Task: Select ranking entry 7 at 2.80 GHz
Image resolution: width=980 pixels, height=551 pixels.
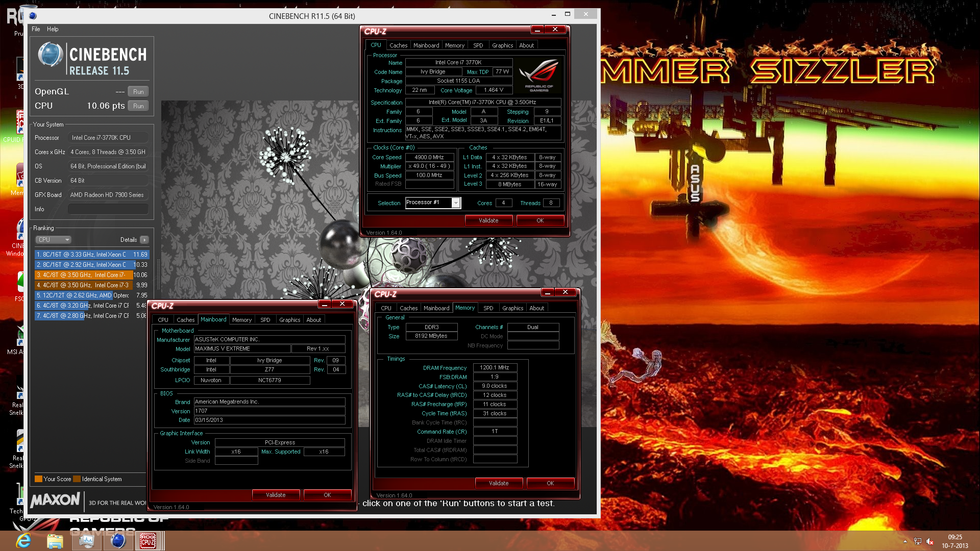Action: [92, 315]
